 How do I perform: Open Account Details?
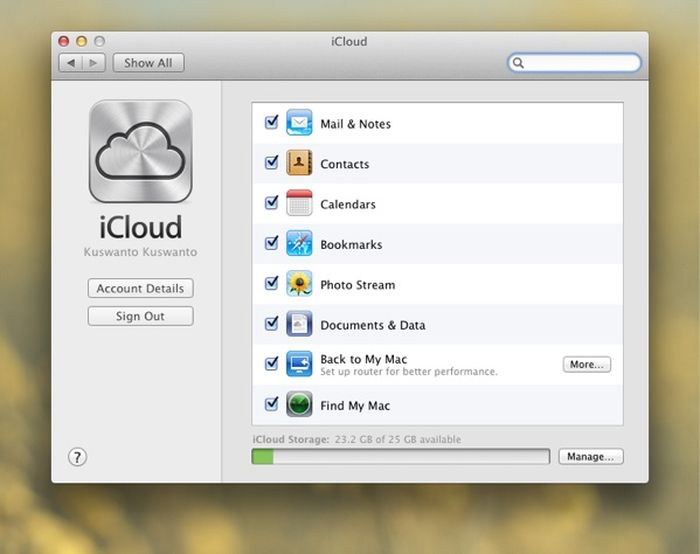(x=141, y=288)
